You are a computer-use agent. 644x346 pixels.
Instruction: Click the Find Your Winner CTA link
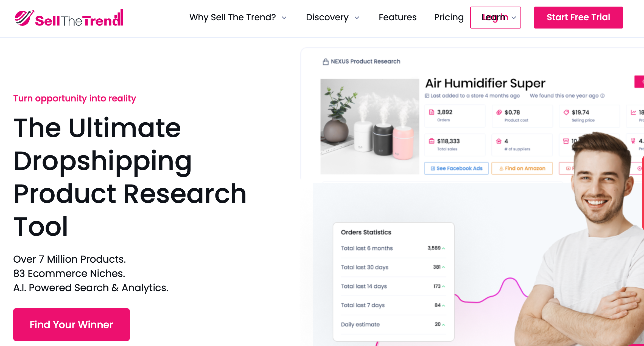coord(72,324)
